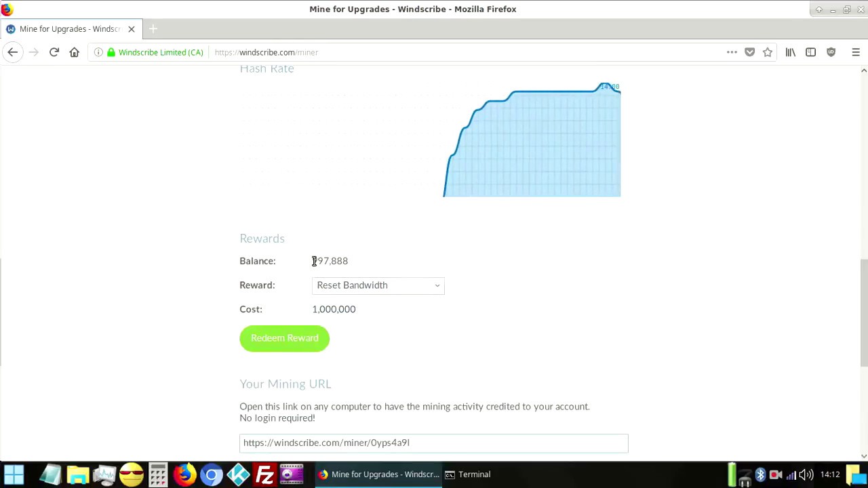Open the Firefox home page
Viewport: 868px width, 488px height.
[75, 52]
